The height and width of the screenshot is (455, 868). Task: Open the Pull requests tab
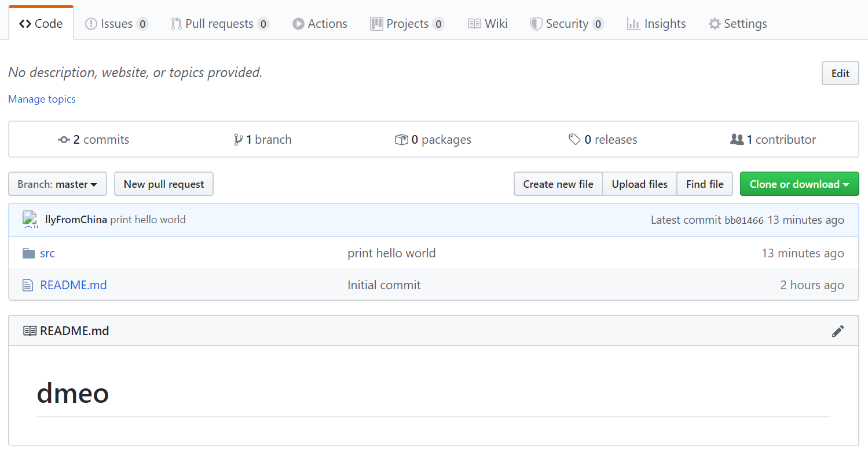(x=220, y=24)
